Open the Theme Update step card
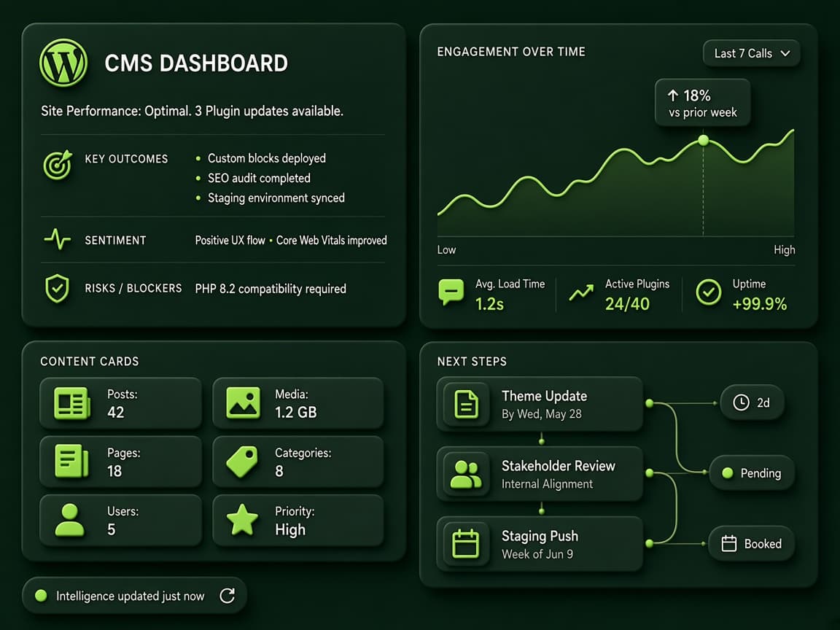Viewport: 840px width, 630px height. [x=540, y=404]
